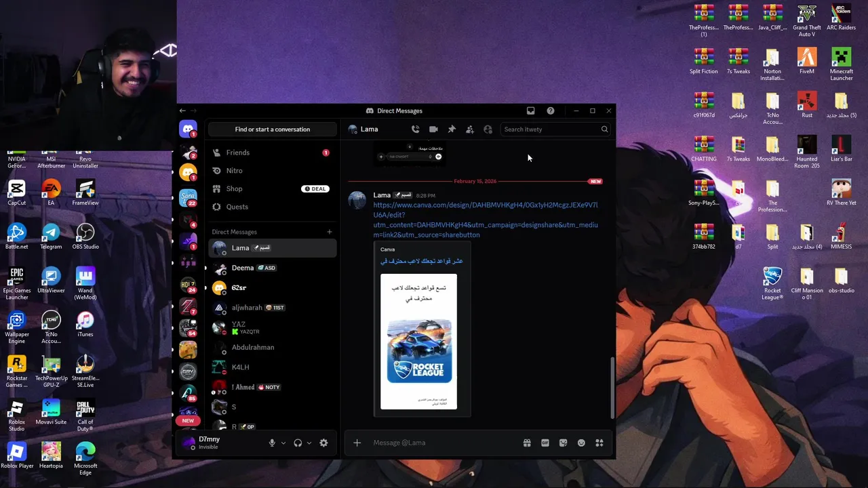Open CapCut desktop icon
Screen dimensions: 868x488
(x=16, y=192)
